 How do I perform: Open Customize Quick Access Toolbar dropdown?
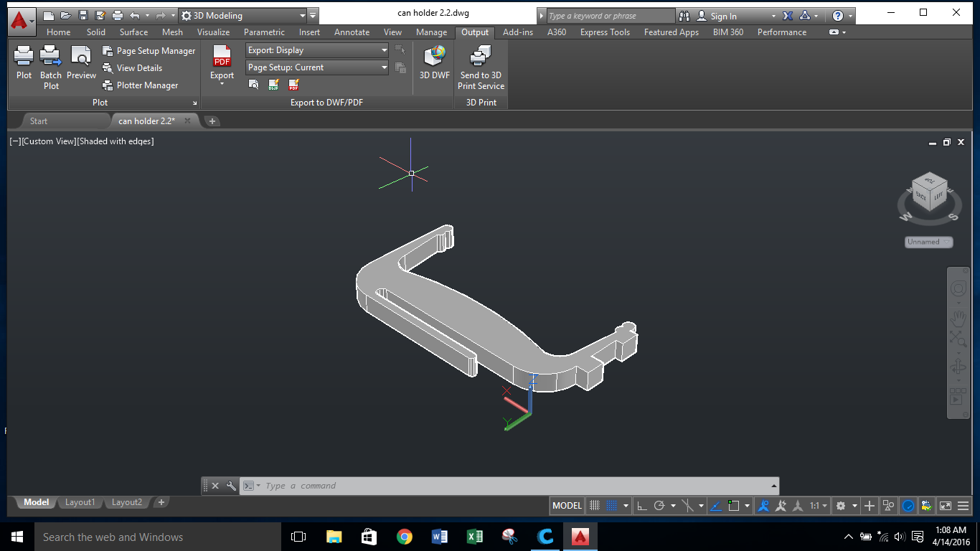pos(314,16)
